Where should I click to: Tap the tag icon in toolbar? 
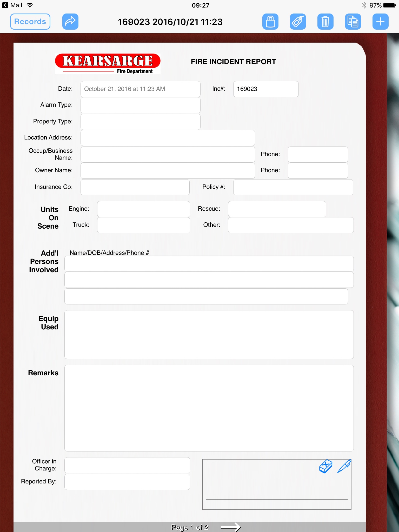298,22
